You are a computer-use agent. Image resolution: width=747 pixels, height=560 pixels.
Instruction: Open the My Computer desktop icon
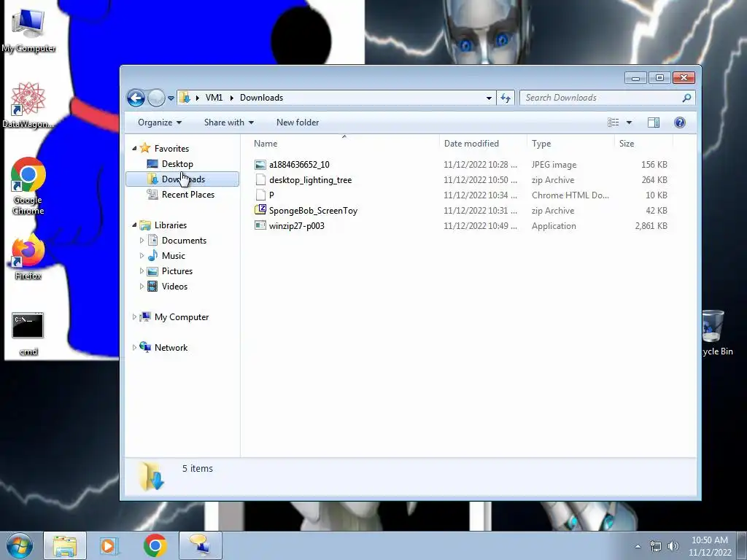click(x=28, y=31)
